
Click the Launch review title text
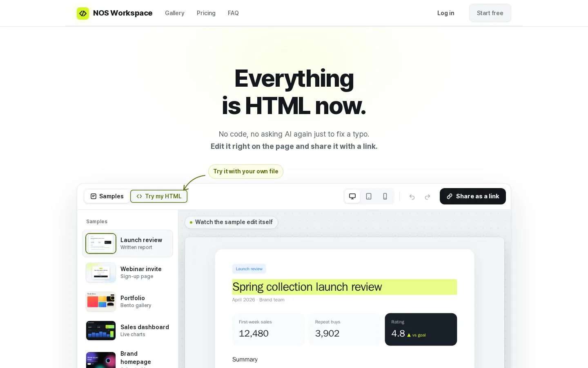click(x=141, y=240)
